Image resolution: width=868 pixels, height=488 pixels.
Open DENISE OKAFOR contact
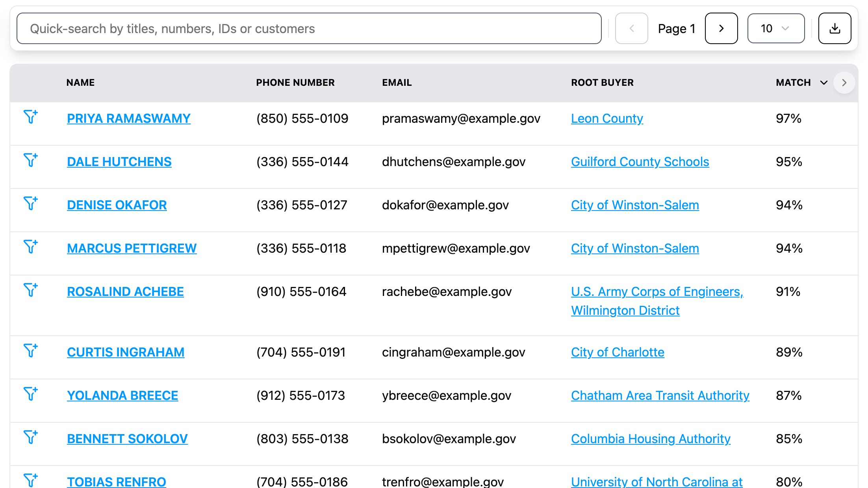click(117, 205)
